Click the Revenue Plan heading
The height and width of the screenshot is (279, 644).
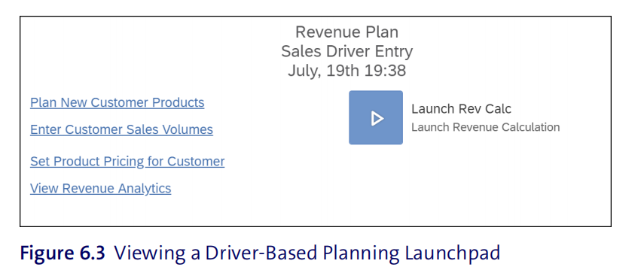[x=346, y=32]
